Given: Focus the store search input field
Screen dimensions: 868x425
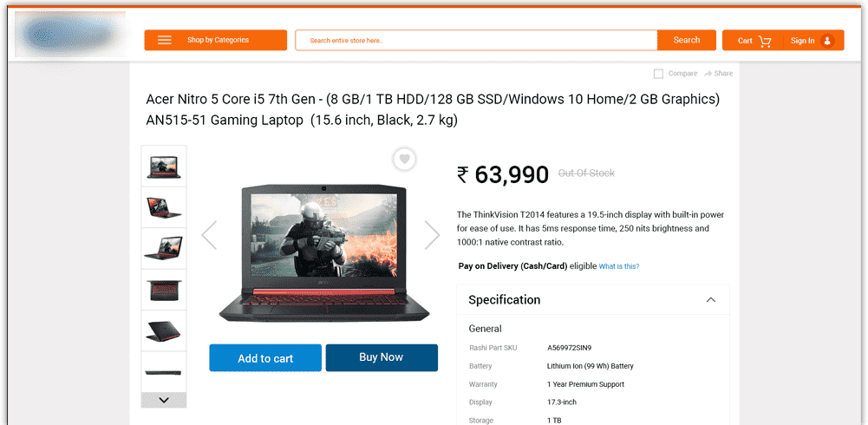Looking at the screenshot, I should [476, 41].
